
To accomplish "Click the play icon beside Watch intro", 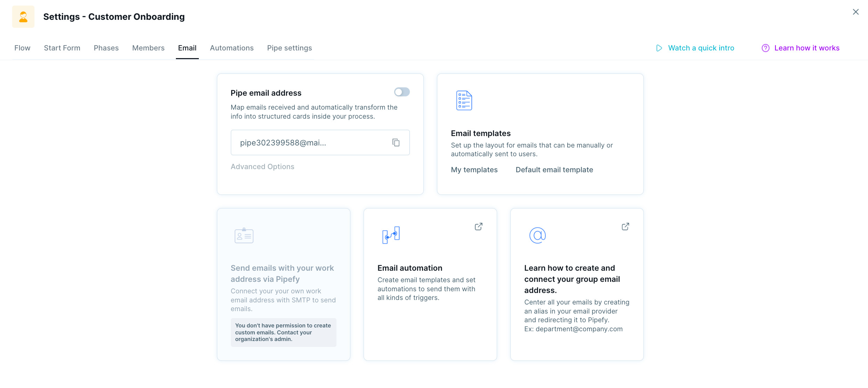I will tap(659, 48).
